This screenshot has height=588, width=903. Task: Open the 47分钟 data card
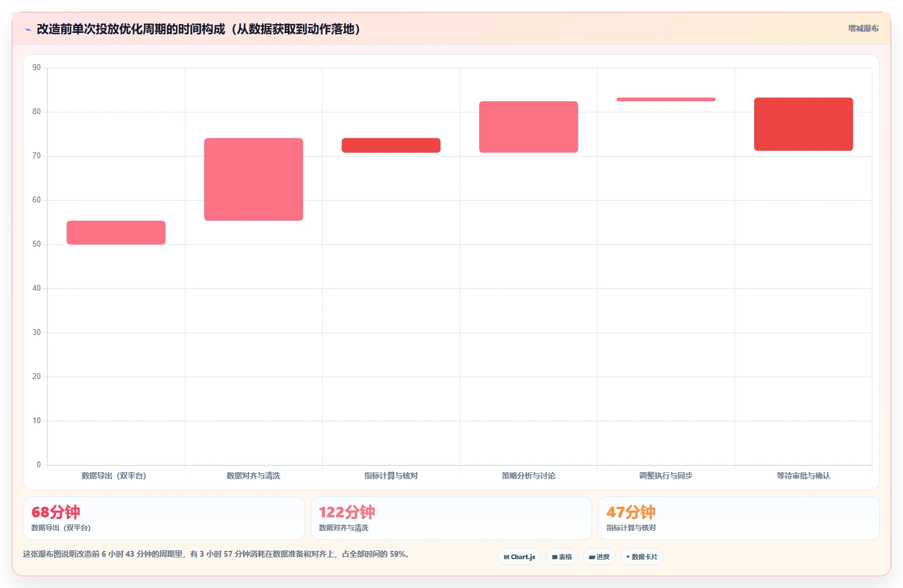pos(739,518)
